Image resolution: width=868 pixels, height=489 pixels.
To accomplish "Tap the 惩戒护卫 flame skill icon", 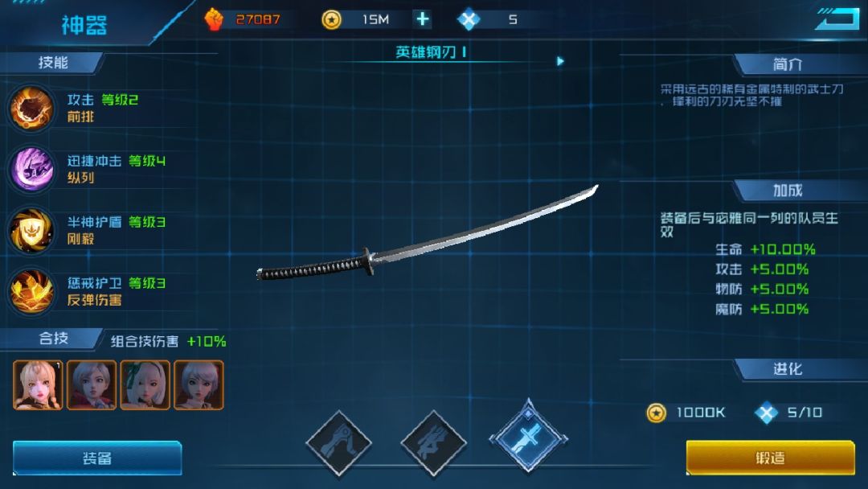I will [x=31, y=290].
